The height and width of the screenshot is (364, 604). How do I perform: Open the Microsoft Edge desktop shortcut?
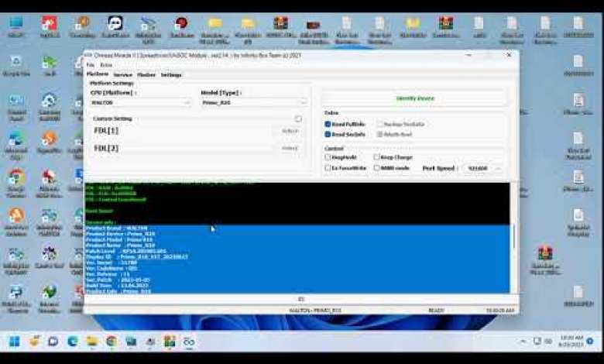(x=15, y=146)
